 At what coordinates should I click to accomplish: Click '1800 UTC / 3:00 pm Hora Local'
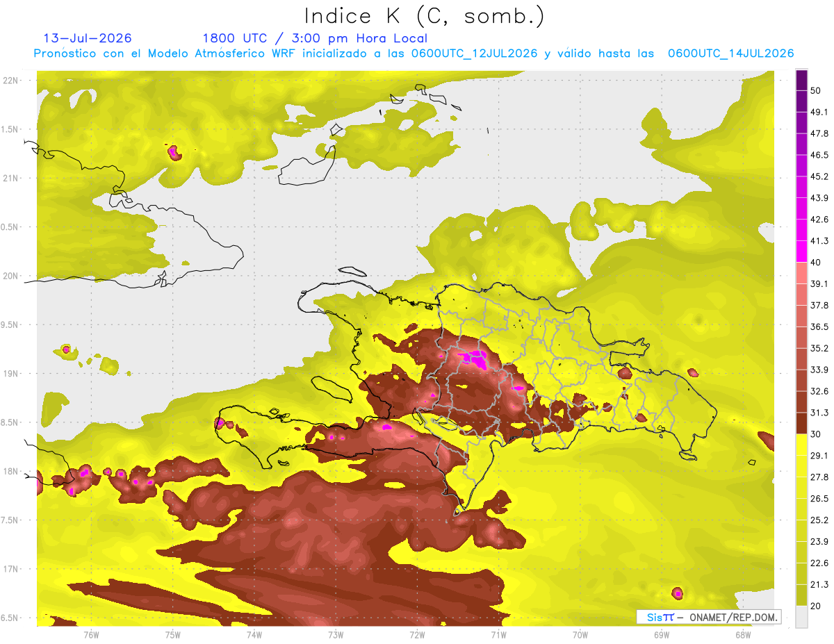315,38
